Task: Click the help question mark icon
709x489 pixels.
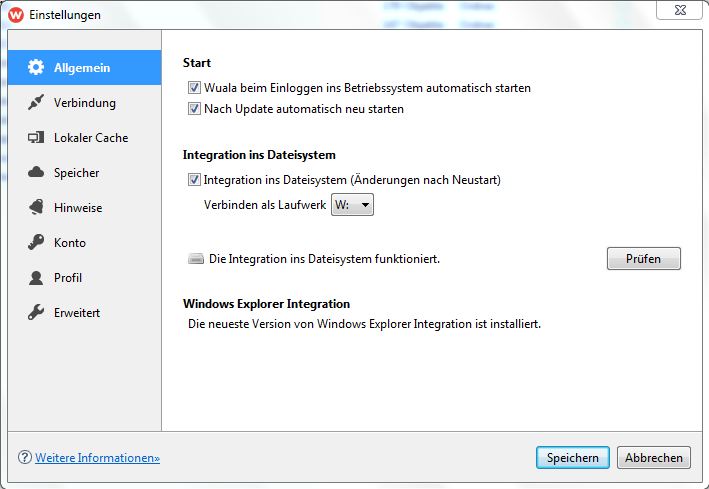Action: click(25, 457)
